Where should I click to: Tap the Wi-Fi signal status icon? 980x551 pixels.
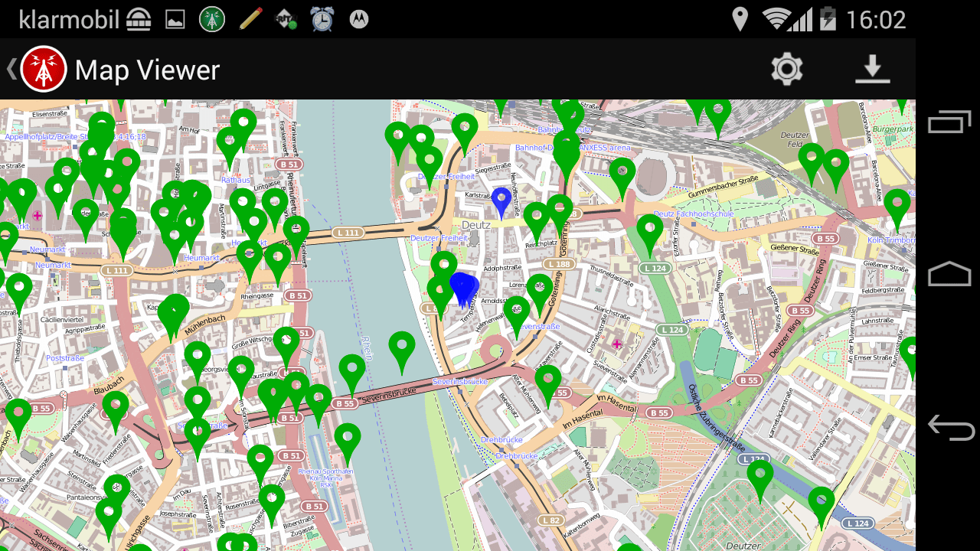pyautogui.click(x=776, y=19)
